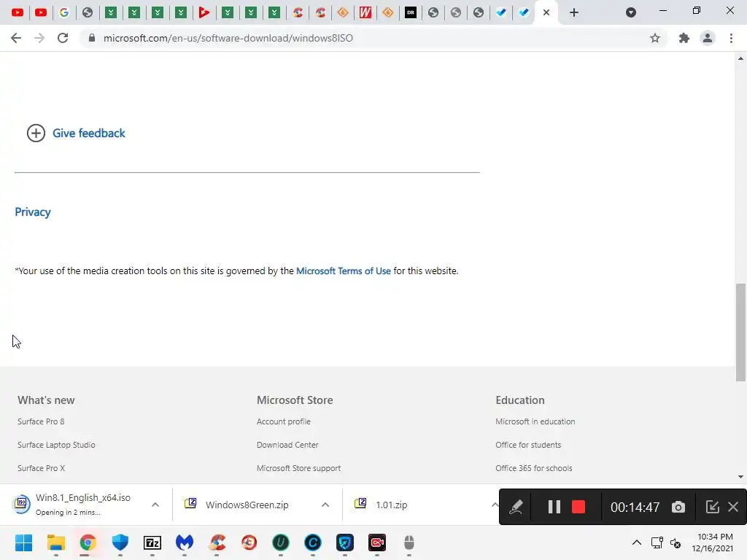Open the mouse icon taskbar app

pos(409,542)
